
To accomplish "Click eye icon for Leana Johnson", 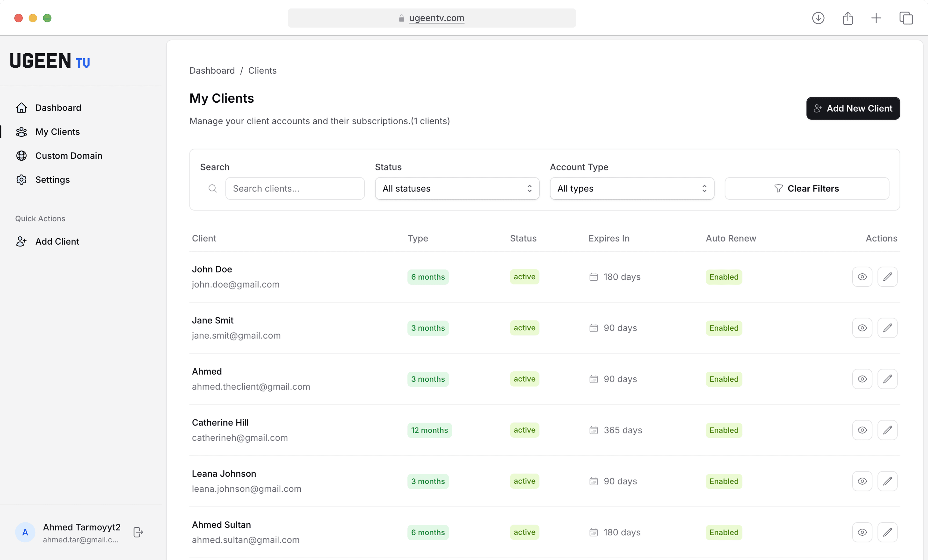I will pos(862,481).
